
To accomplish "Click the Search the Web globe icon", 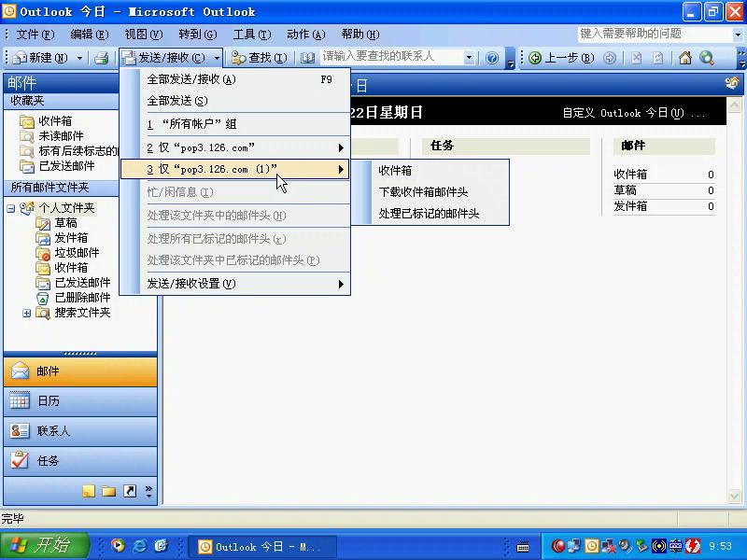I will click(707, 58).
